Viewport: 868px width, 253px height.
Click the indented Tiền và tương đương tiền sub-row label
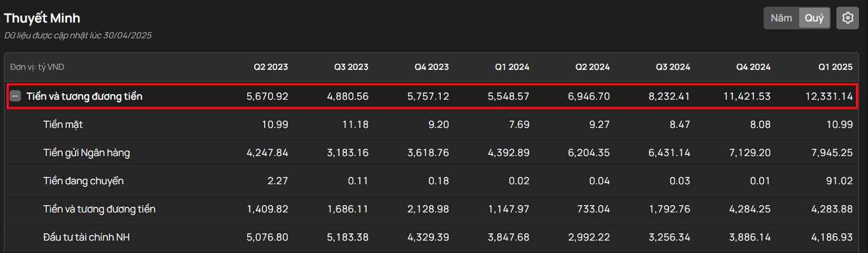99,209
